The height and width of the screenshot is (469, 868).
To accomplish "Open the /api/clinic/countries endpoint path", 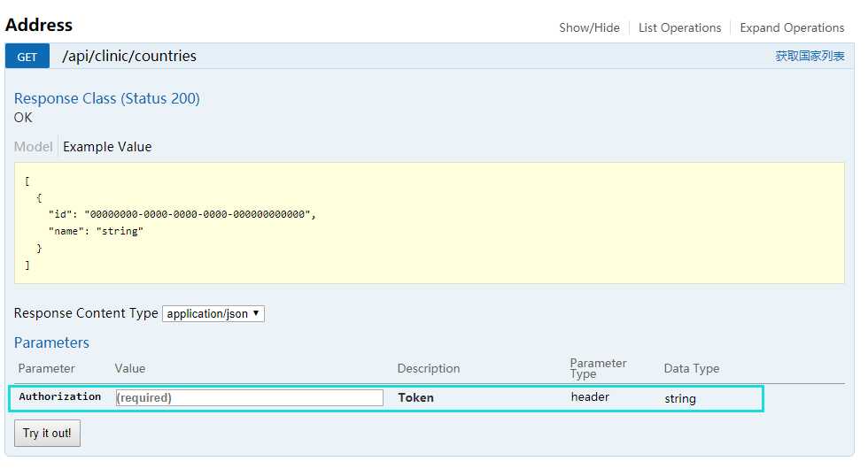I will click(x=129, y=56).
